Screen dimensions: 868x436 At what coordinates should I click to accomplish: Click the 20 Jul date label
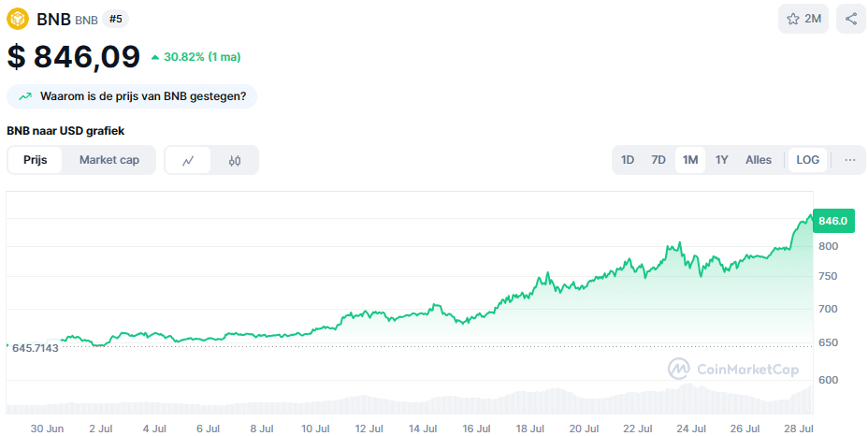(x=584, y=429)
